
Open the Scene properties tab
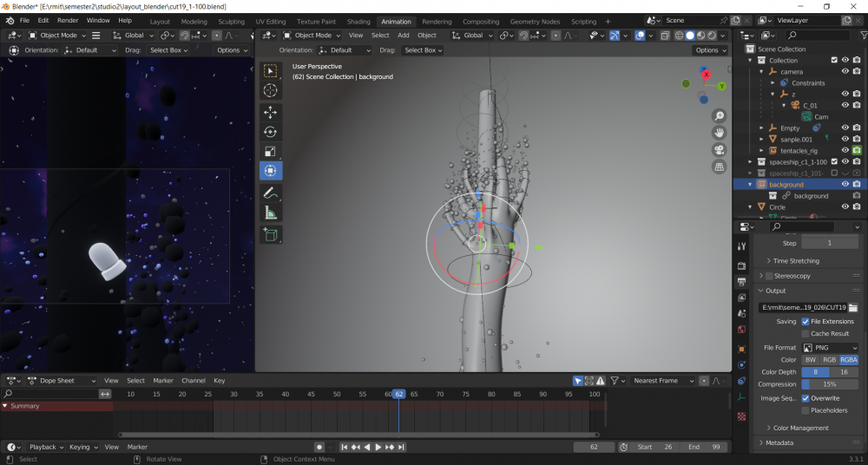pyautogui.click(x=742, y=313)
